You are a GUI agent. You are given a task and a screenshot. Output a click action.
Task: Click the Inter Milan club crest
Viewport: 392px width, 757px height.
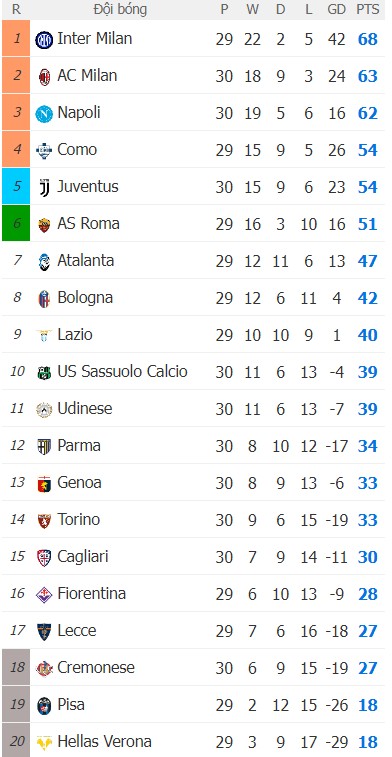(44, 40)
